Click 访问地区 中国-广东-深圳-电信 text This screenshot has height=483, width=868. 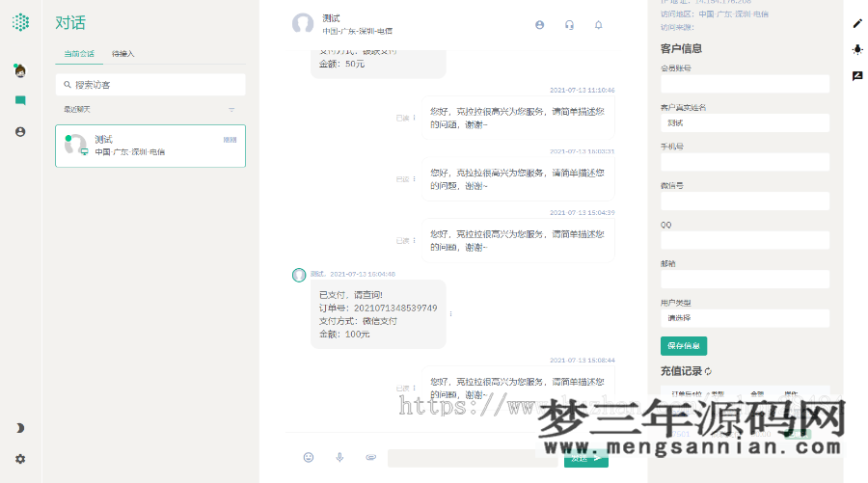[714, 13]
